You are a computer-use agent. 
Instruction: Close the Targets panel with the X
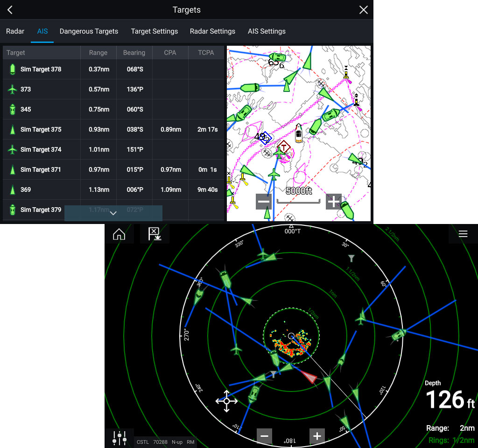click(363, 10)
